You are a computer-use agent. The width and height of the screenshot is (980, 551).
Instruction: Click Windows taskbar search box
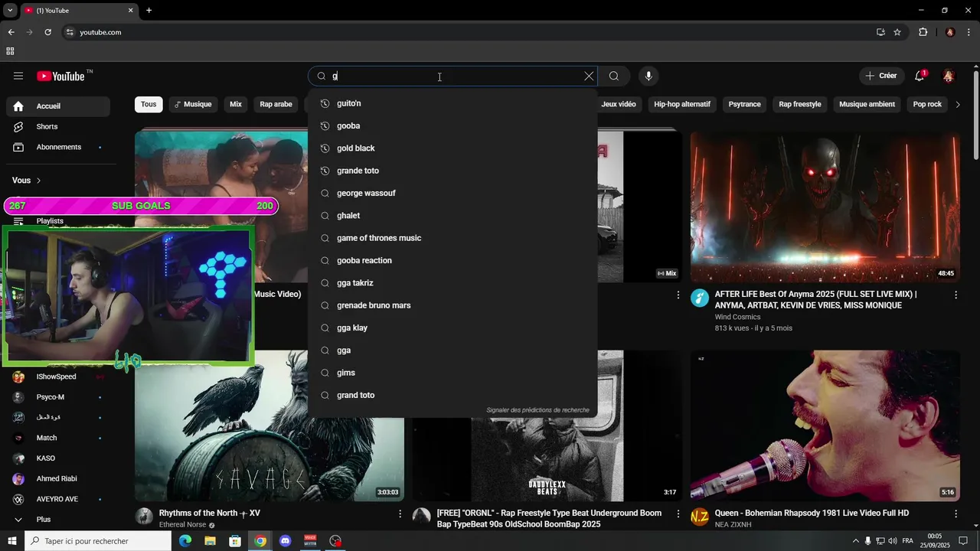(x=98, y=541)
